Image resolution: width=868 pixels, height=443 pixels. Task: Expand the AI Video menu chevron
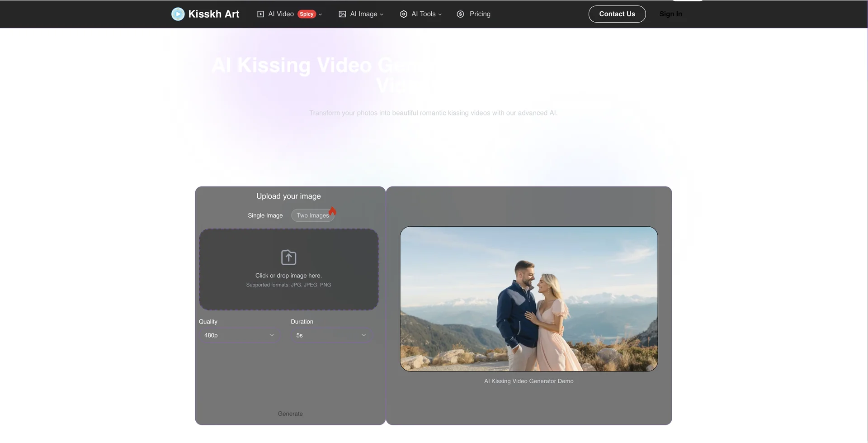321,14
